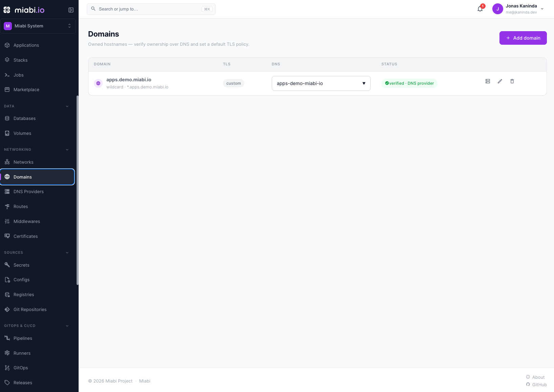Collapse the SOURCES section
The height and width of the screenshot is (392, 554).
[x=67, y=252]
